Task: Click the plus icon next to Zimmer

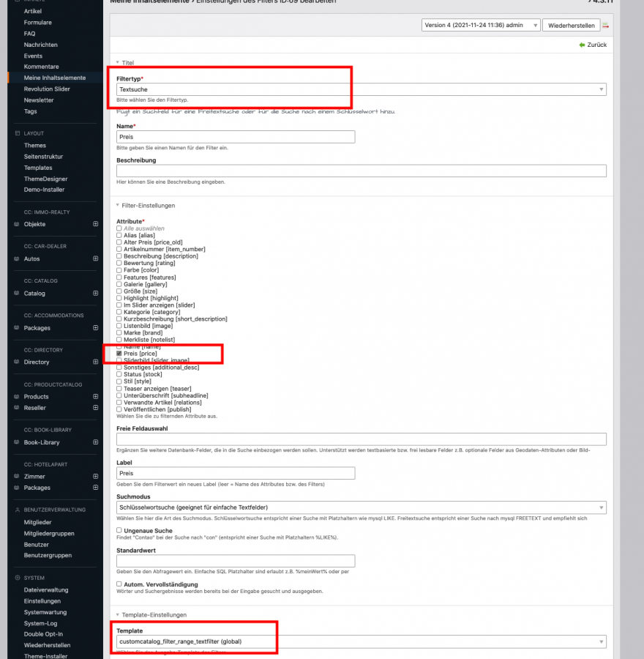Action: [x=95, y=476]
